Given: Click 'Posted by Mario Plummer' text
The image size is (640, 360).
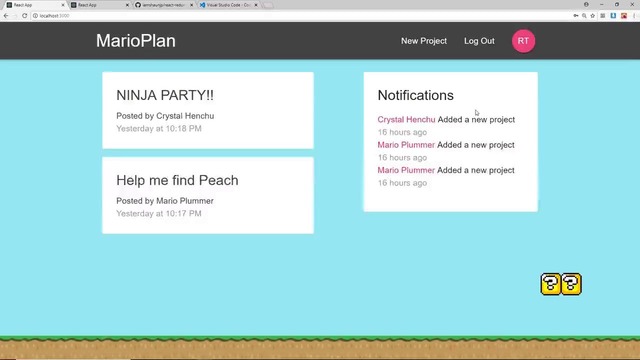Looking at the screenshot, I should pos(165,201).
